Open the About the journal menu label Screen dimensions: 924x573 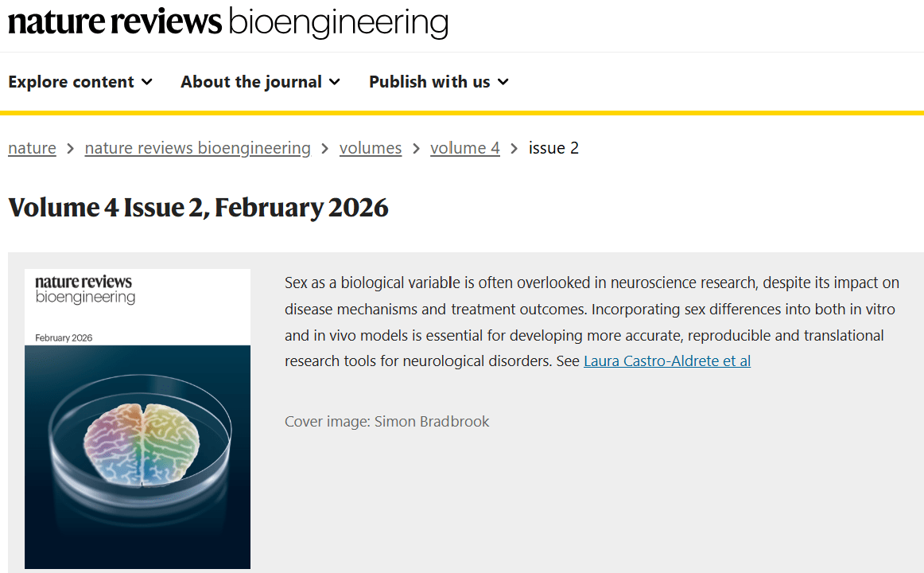click(x=251, y=82)
